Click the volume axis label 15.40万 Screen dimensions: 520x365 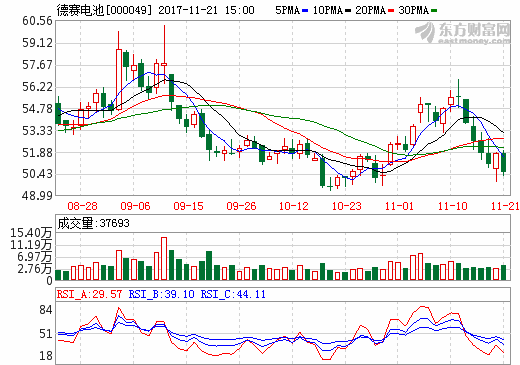click(31, 233)
